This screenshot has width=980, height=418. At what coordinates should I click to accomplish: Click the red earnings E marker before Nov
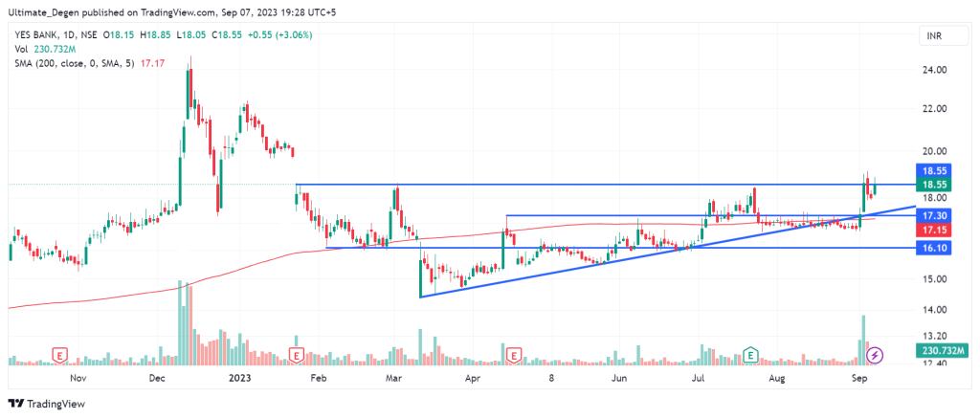60,356
